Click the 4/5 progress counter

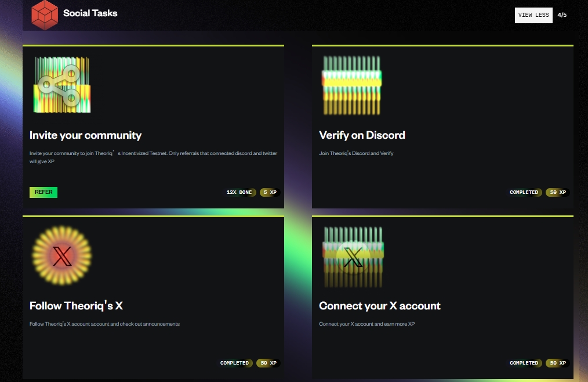click(562, 15)
